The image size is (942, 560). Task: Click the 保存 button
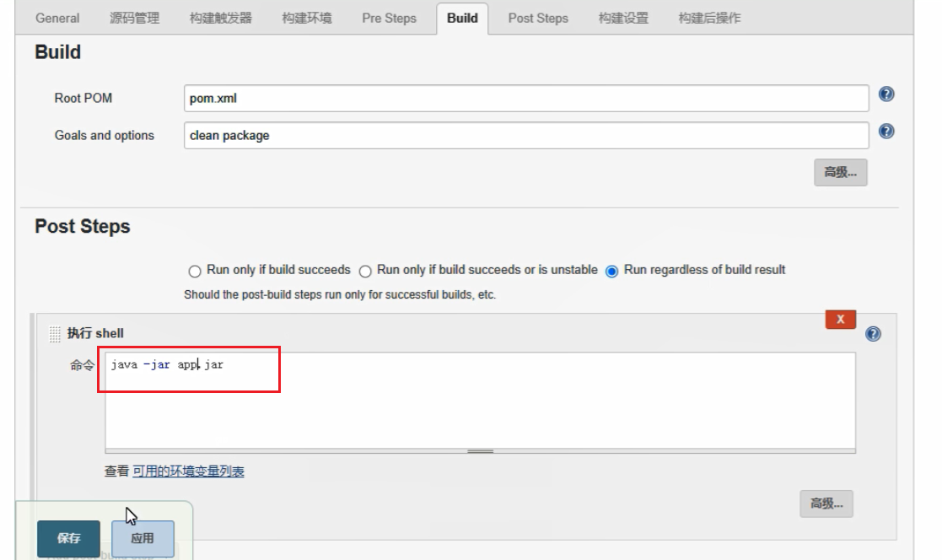click(68, 538)
